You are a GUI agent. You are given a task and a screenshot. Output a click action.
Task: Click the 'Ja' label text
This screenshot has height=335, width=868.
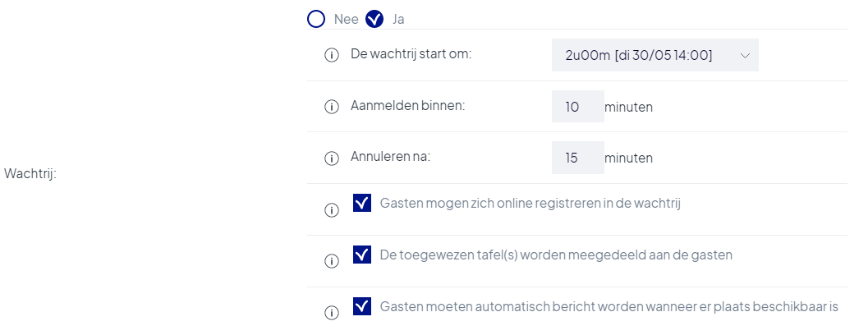(398, 20)
